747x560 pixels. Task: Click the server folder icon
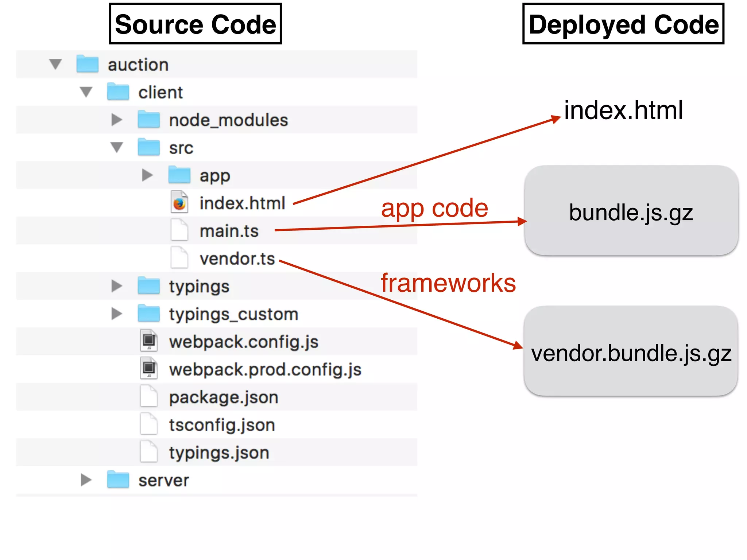coord(118,479)
